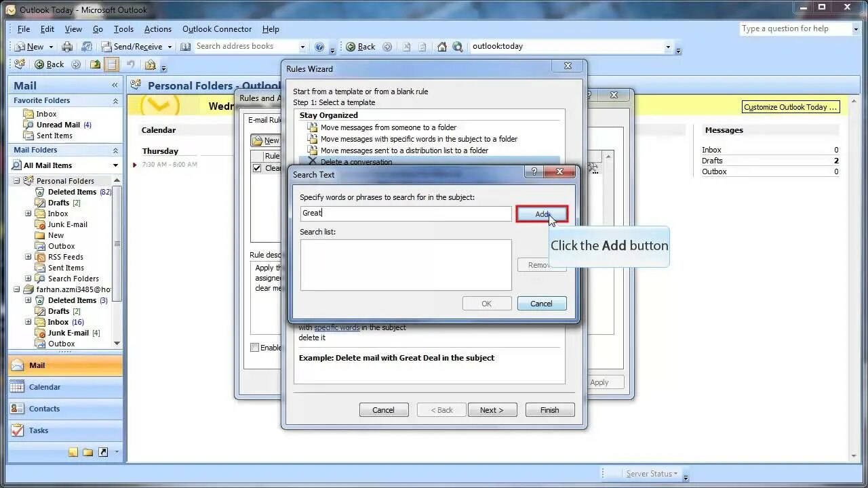Screen dimensions: 868x488
Task: Click the Add button in Search Text
Action: [x=542, y=214]
